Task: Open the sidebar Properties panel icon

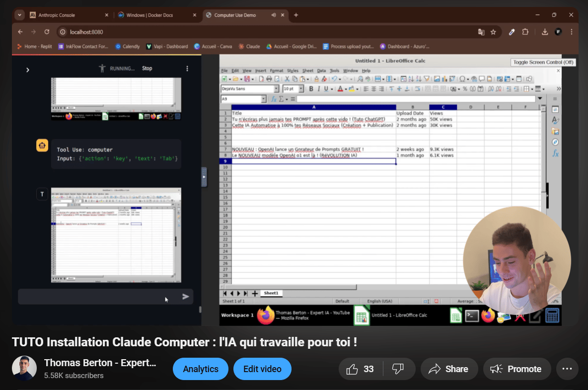Action: (555, 109)
